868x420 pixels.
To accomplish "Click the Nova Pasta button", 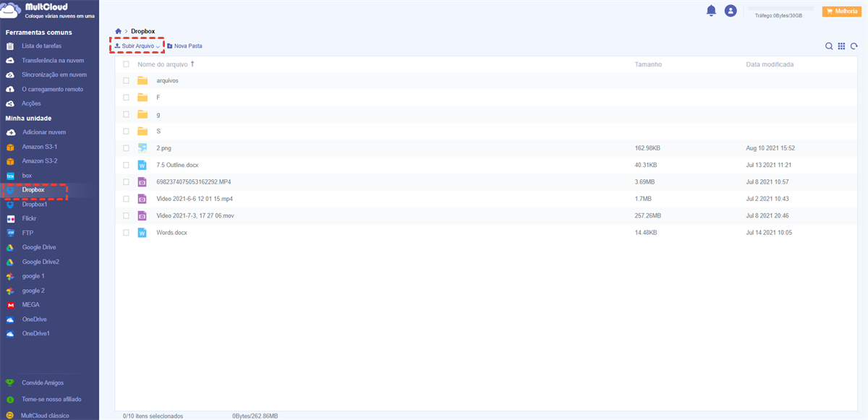I will [x=184, y=46].
